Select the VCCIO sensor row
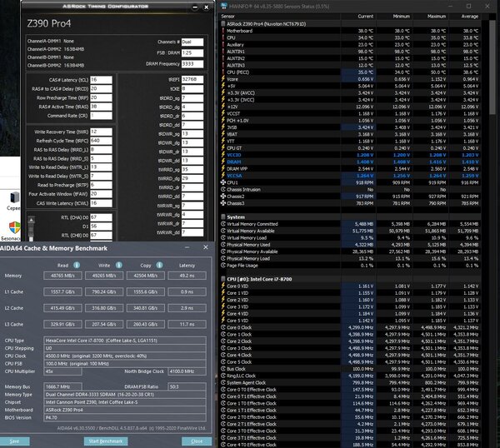Image resolution: width=500 pixels, height=448 pixels. click(x=351, y=155)
